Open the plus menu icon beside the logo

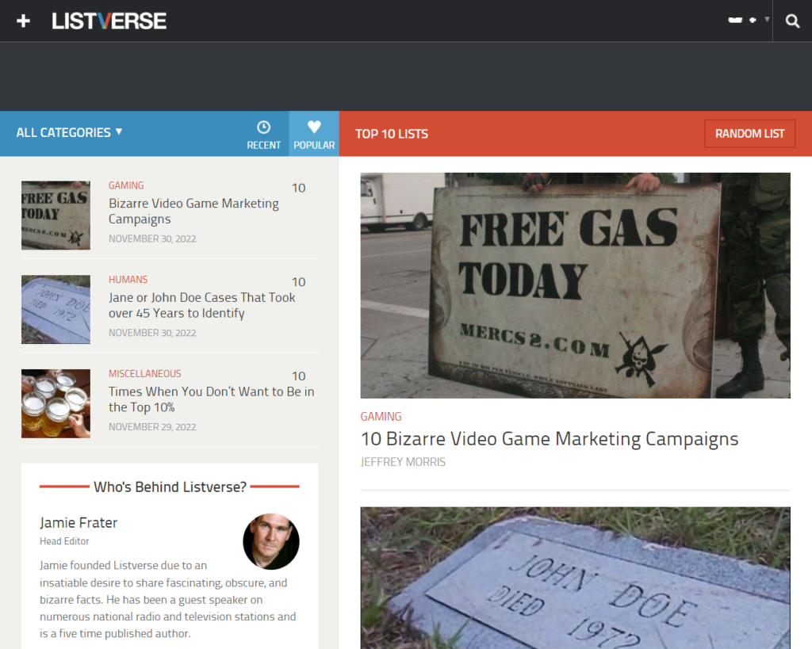(23, 21)
